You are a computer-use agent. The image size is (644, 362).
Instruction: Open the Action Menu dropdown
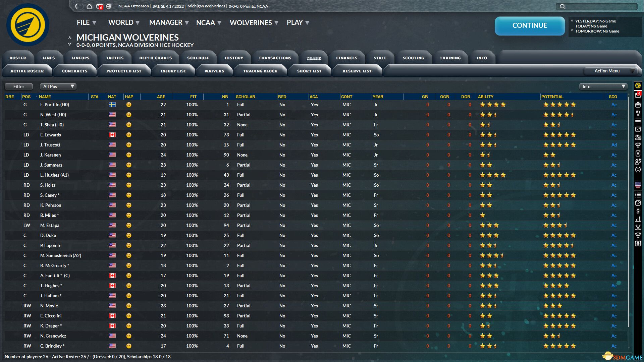click(610, 71)
